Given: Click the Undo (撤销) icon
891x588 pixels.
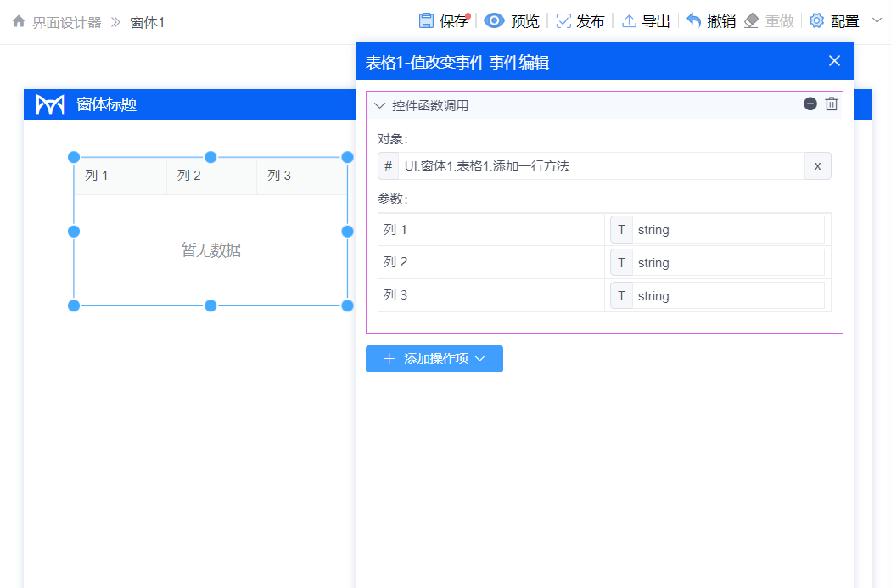Looking at the screenshot, I should pyautogui.click(x=695, y=20).
